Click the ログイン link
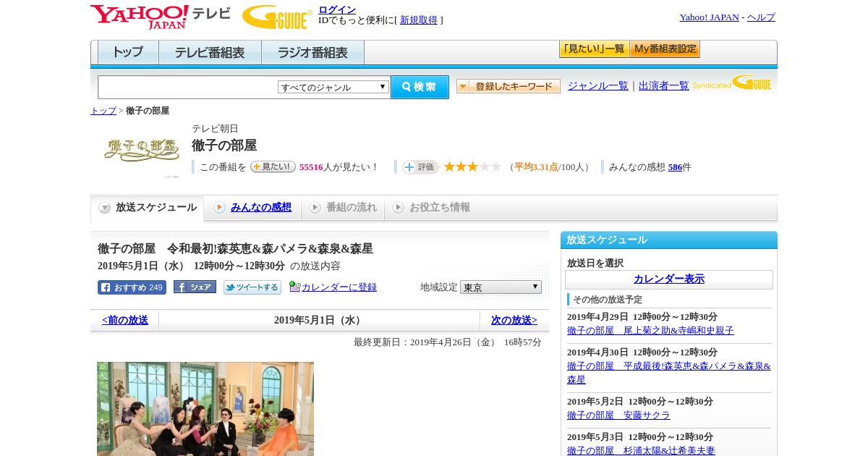Screen dimensions: 868x456 click(x=337, y=9)
